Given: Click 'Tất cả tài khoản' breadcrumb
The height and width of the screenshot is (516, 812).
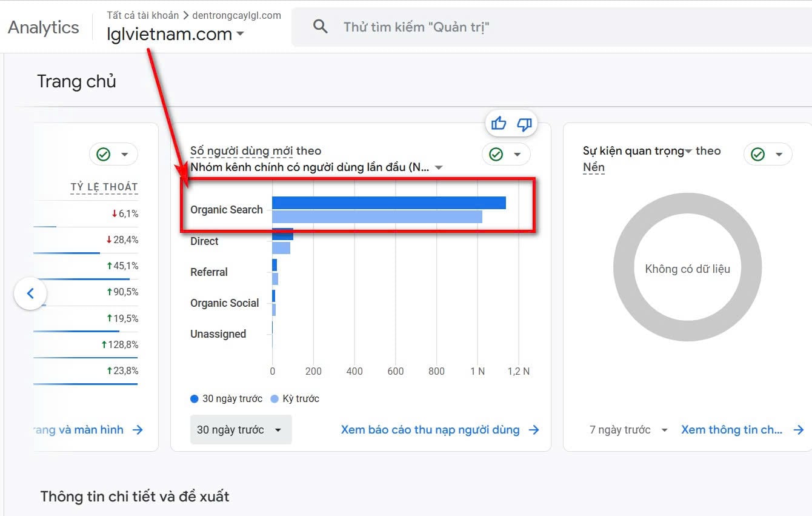Looking at the screenshot, I should 143,15.
